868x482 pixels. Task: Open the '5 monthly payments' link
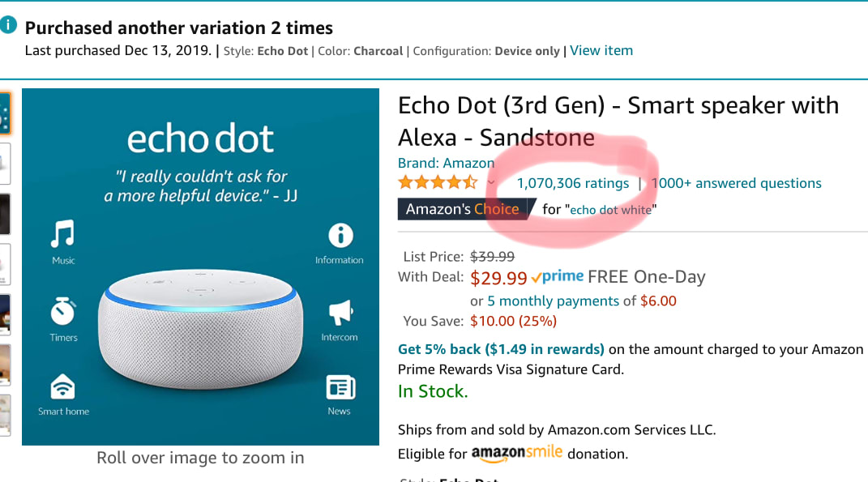(553, 301)
